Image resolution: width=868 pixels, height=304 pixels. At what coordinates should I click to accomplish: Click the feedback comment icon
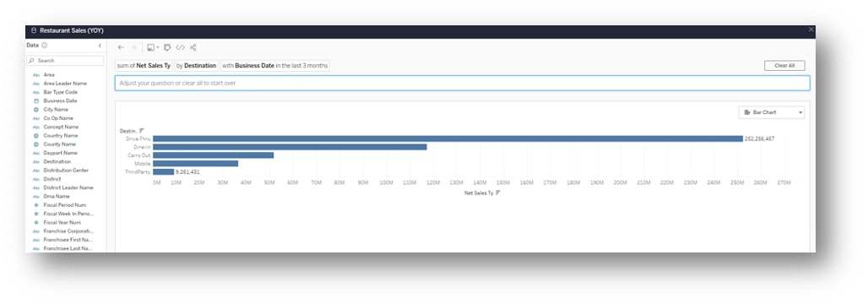pos(168,47)
